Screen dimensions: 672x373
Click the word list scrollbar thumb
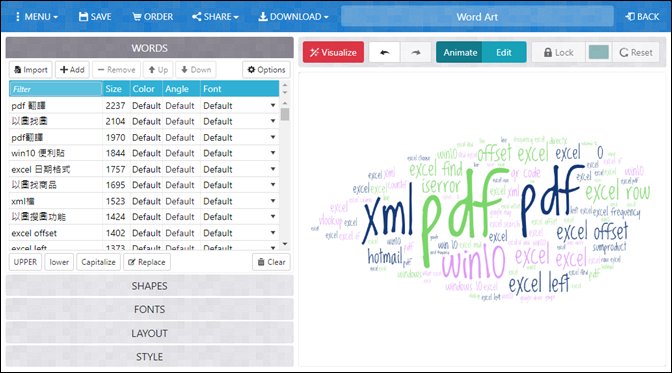coord(285,114)
